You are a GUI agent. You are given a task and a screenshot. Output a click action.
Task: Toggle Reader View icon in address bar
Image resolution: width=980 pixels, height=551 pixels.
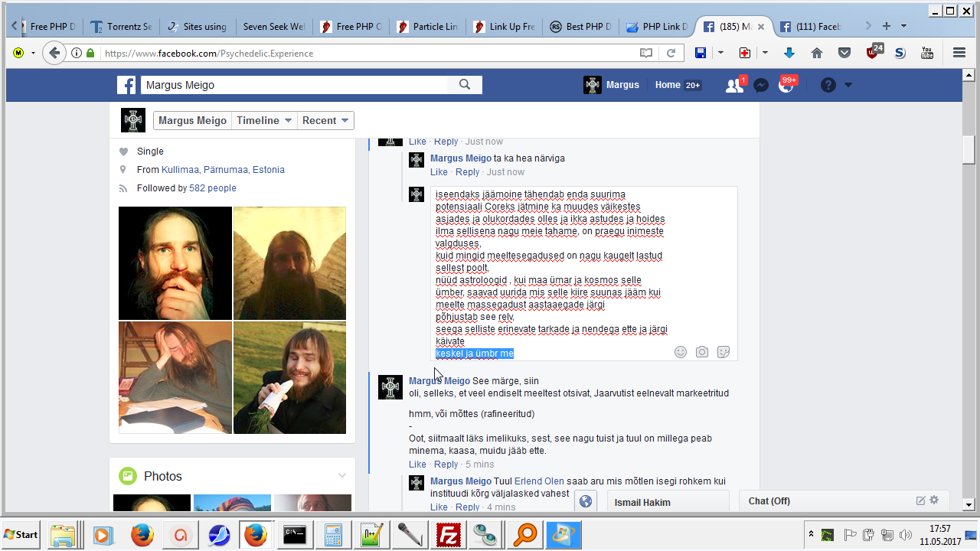point(646,53)
